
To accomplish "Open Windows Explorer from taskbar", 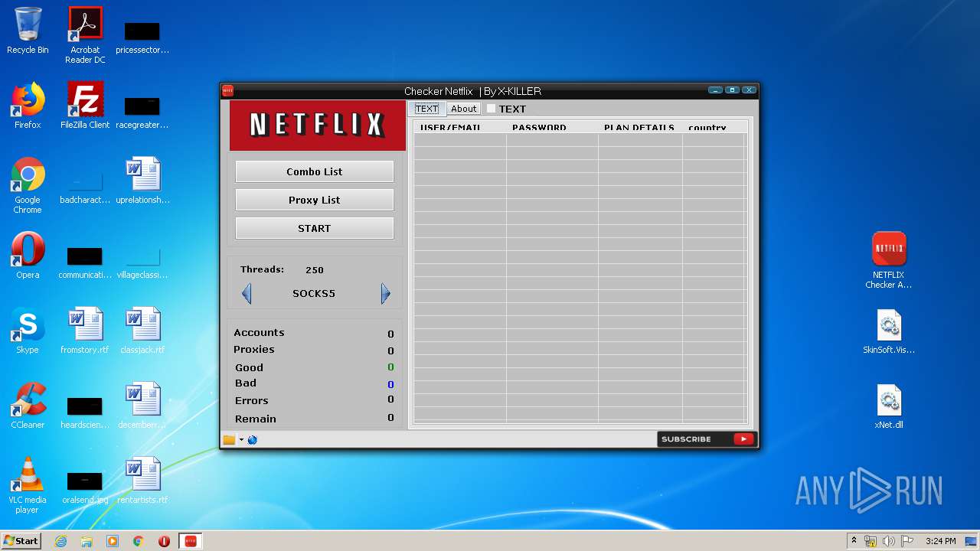I will pos(87,541).
